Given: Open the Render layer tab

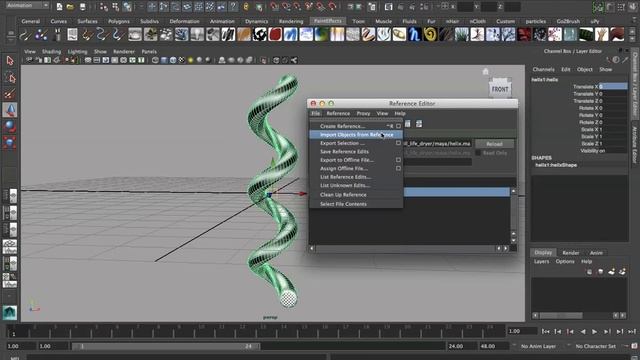Looking at the screenshot, I should pos(570,253).
